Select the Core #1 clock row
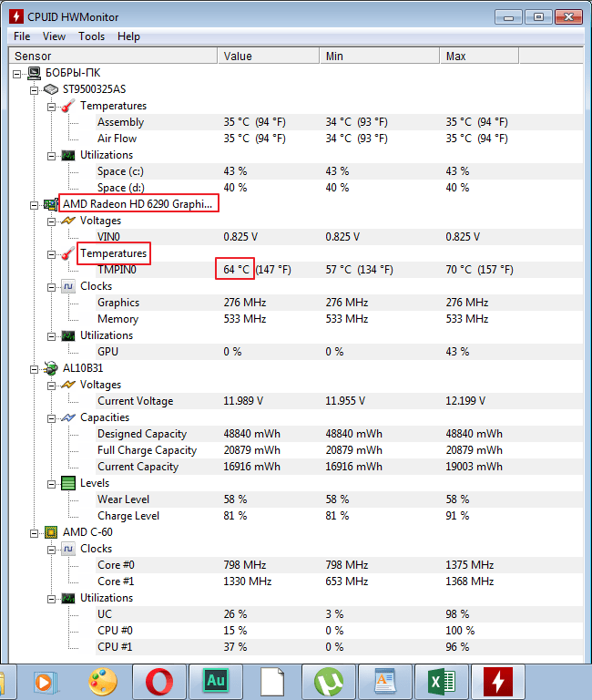The image size is (592, 700). tap(339, 582)
